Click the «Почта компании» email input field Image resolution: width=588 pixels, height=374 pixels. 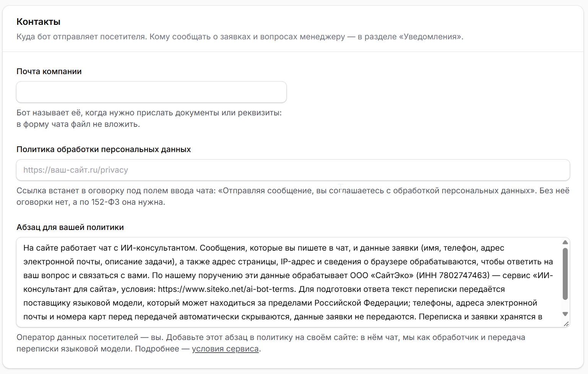[151, 92]
